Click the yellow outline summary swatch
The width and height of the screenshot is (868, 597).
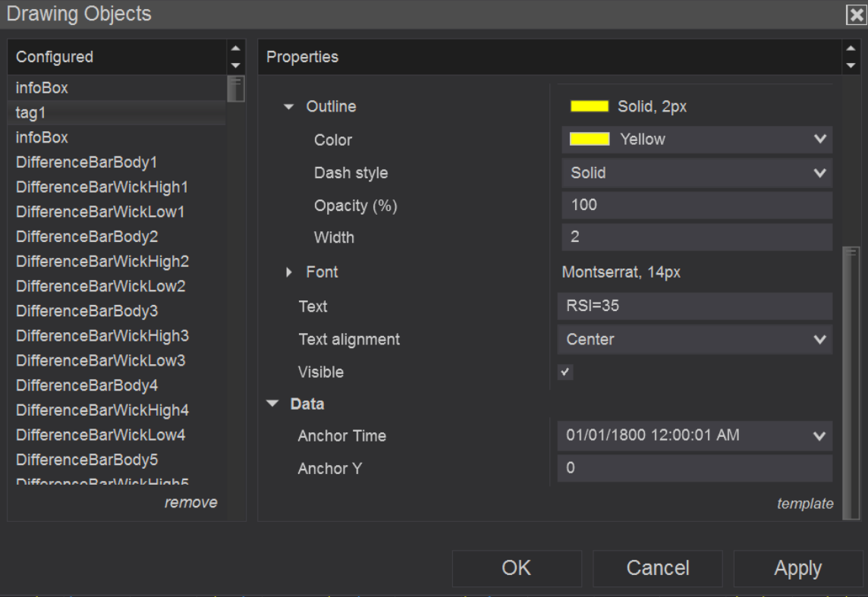click(x=590, y=107)
